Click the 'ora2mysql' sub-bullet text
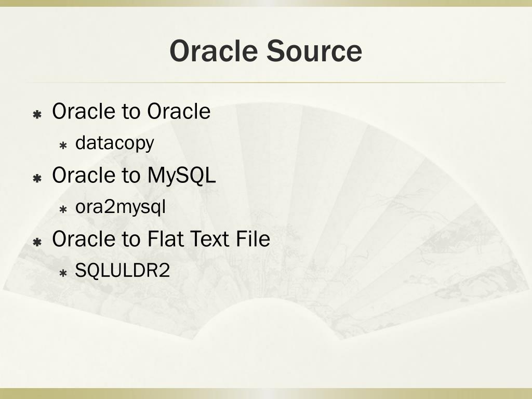Image resolution: width=532 pixels, height=399 pixels. [x=121, y=207]
